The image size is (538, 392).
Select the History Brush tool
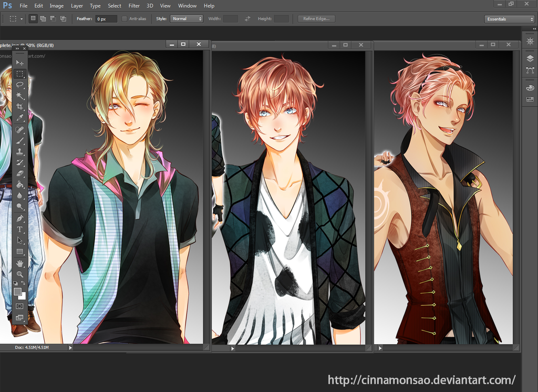(x=19, y=163)
